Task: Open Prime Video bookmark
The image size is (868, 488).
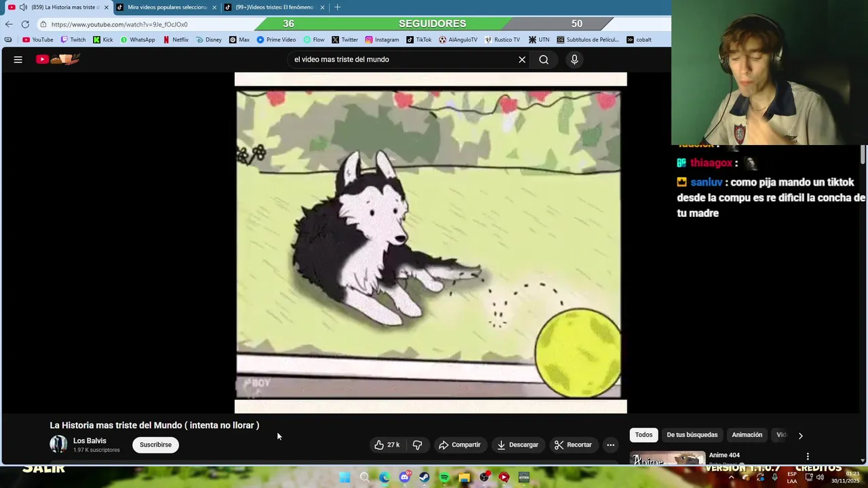Action: [x=276, y=40]
